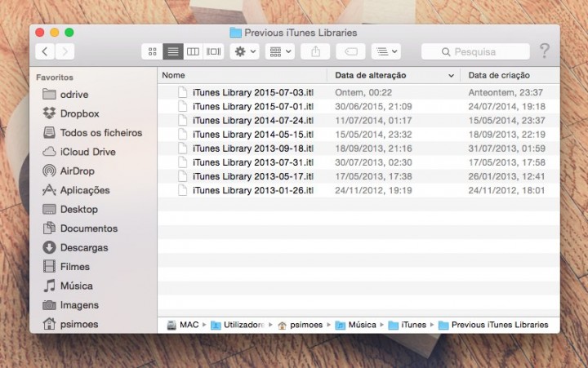Switch to icon view
Viewport: 588px width, 368px height.
152,51
